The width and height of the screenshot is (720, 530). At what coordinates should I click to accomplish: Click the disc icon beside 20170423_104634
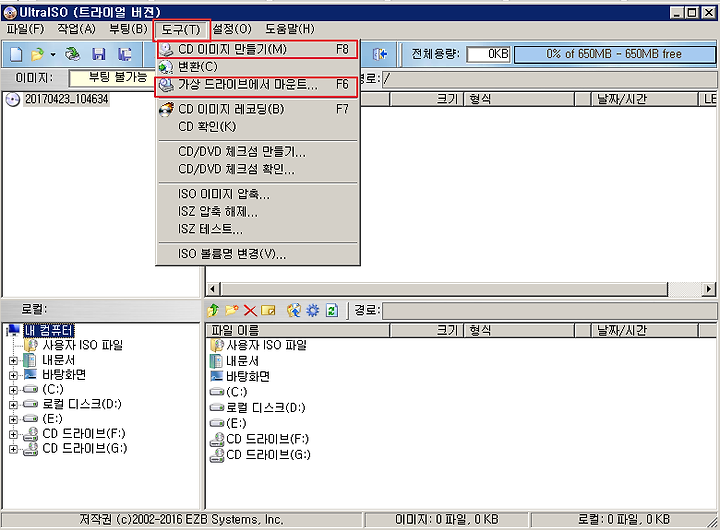click(13, 99)
